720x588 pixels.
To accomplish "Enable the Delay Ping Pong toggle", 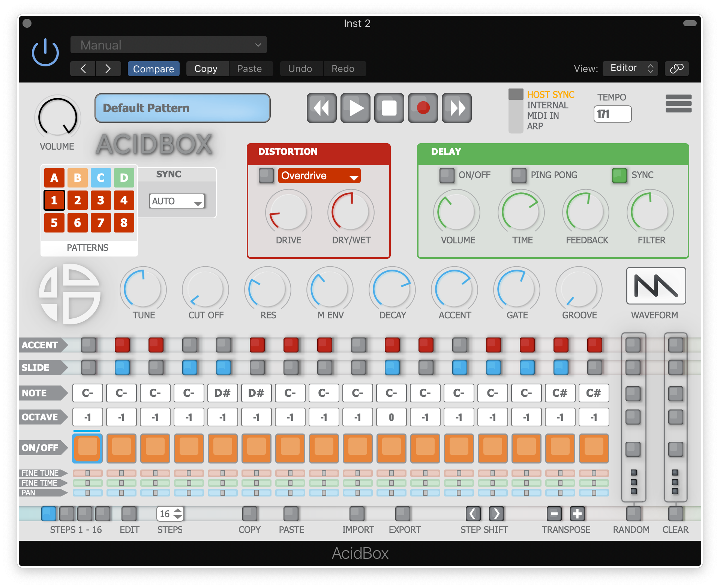I will [x=519, y=175].
